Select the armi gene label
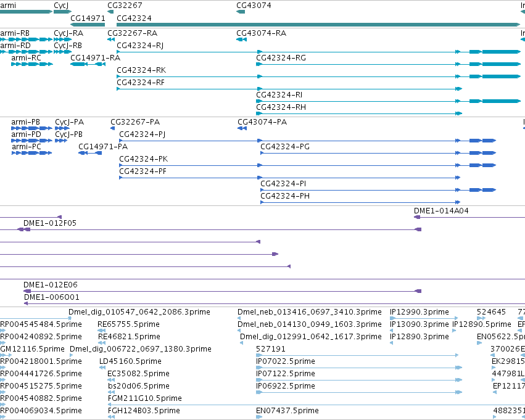This screenshot has height=420, width=525. (8, 6)
